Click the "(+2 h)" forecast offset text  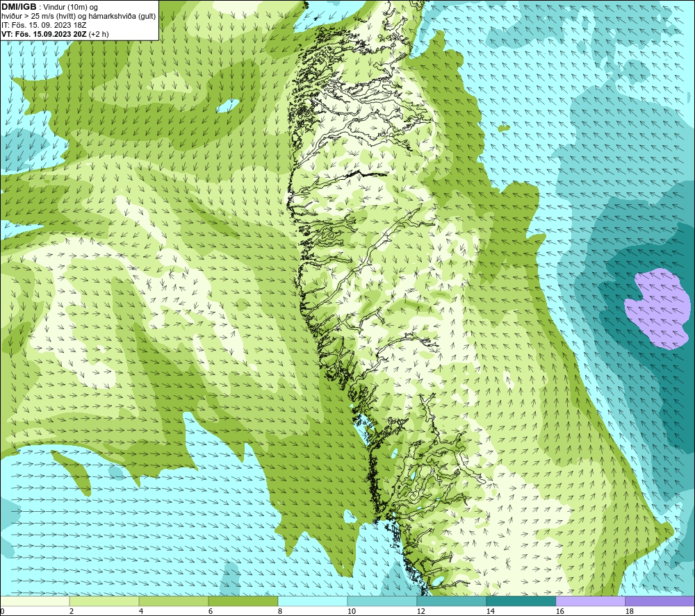point(99,34)
